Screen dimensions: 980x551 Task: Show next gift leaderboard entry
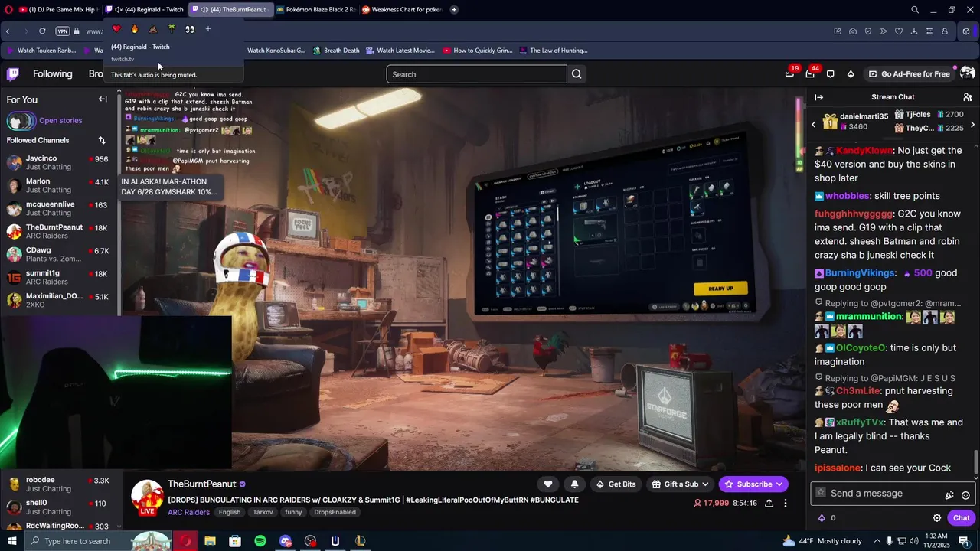click(972, 124)
